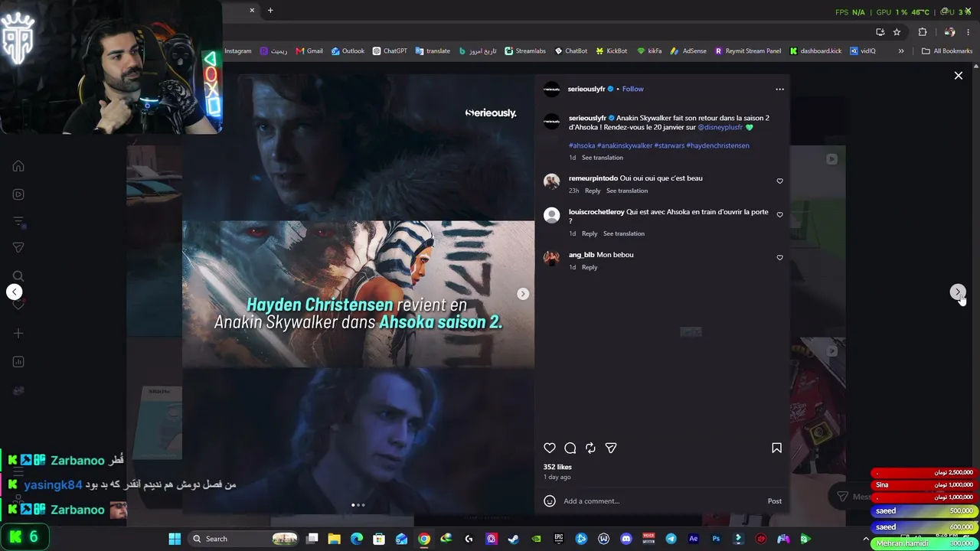Like ang_blb's comment
Screen dimensions: 980x551
[779, 258]
